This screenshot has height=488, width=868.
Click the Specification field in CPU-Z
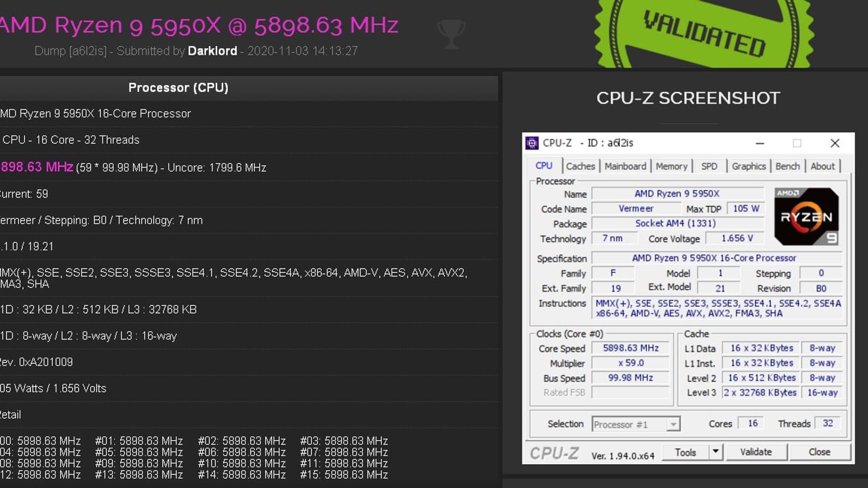[717, 258]
